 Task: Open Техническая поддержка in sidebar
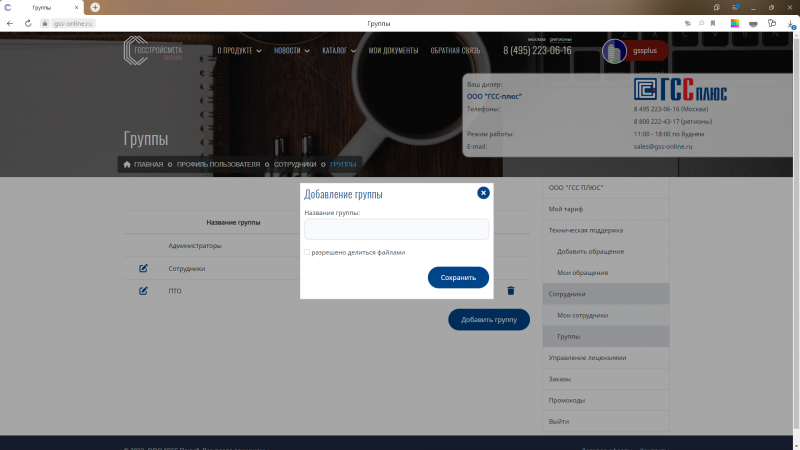click(x=606, y=230)
